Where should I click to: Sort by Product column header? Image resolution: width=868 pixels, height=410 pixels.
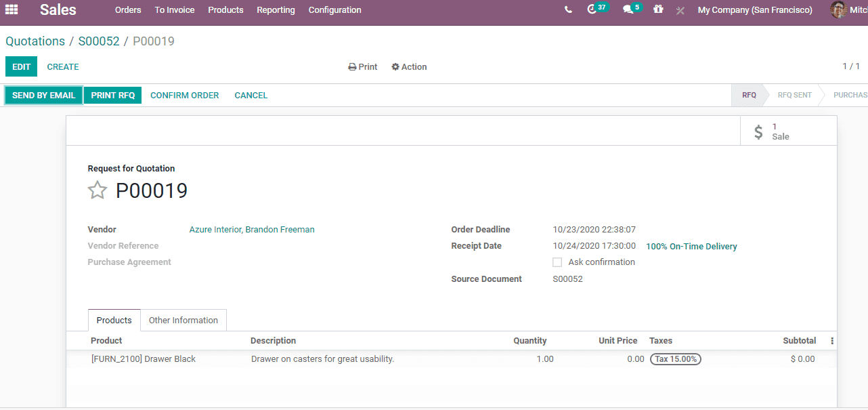click(x=106, y=341)
